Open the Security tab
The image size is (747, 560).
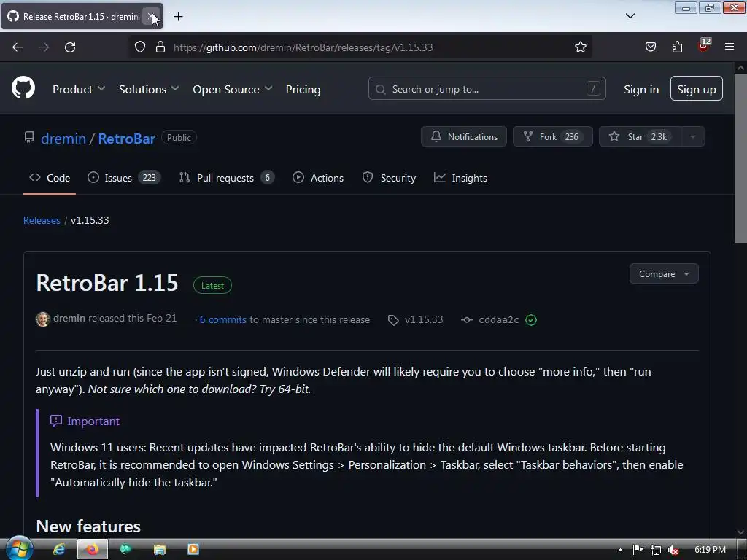[x=389, y=178]
